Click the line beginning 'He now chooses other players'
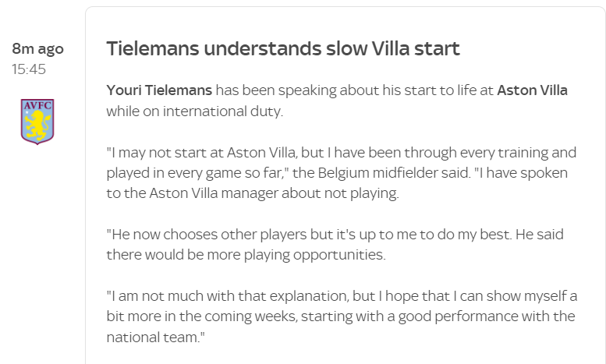The image size is (606, 364). pos(335,234)
